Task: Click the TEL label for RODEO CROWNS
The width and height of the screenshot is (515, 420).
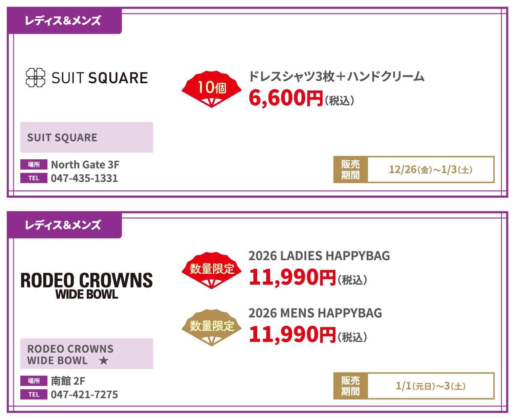Action: point(34,395)
